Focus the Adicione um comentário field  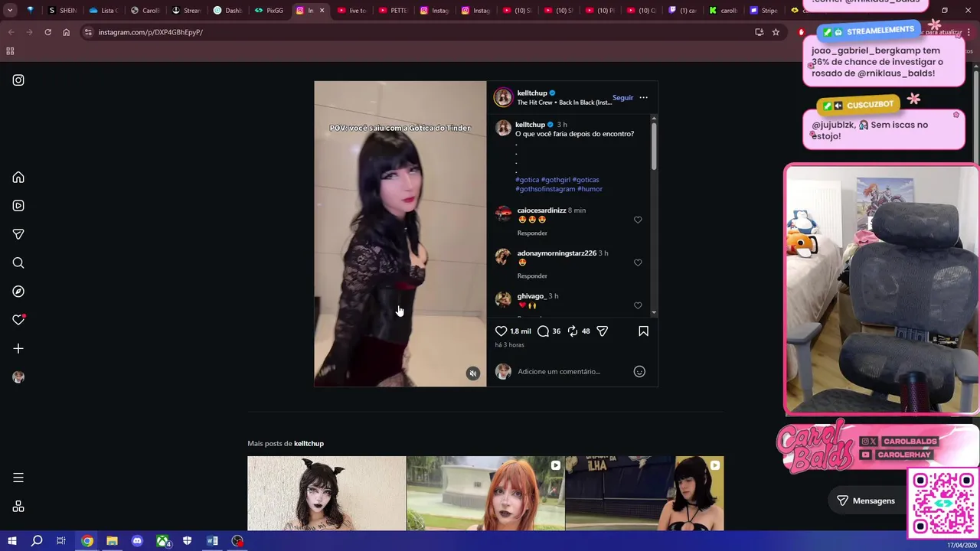point(571,372)
